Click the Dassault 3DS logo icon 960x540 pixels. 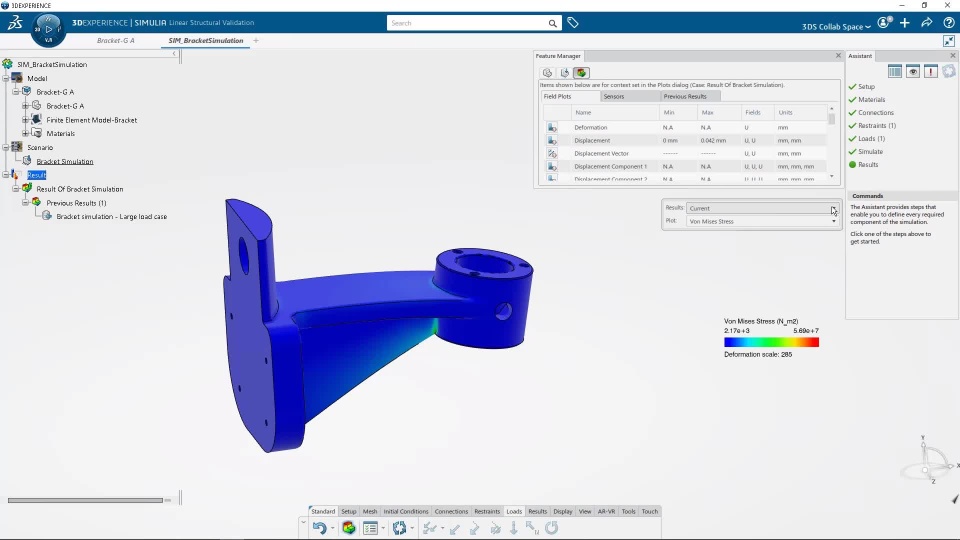point(15,23)
